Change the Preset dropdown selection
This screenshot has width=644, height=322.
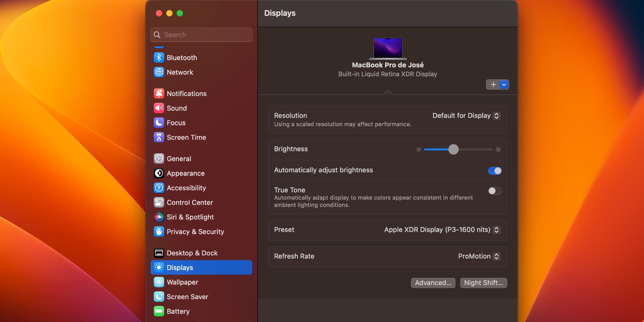(x=440, y=230)
